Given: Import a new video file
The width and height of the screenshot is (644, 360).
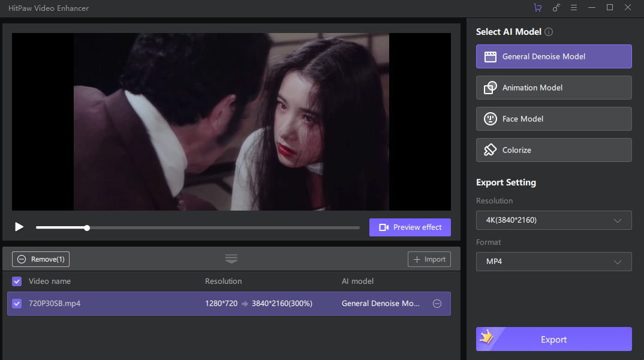Looking at the screenshot, I should [x=429, y=259].
